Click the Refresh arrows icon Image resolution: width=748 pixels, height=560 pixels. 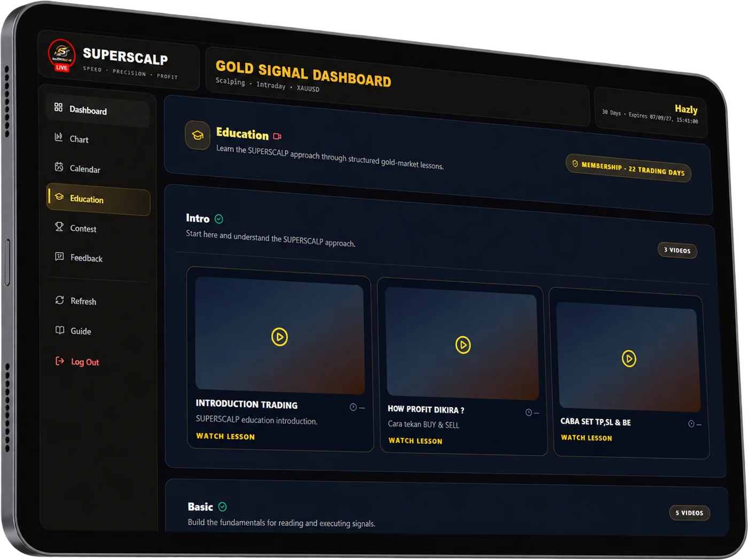[x=60, y=300]
